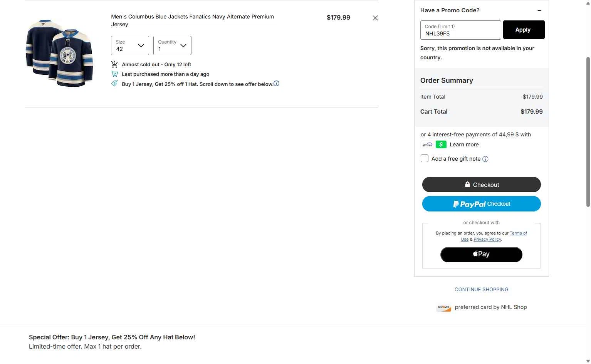Screen dimensions: 591x364
Task: Click the Blue Jackets jersey thumbnail
Action: click(x=60, y=53)
